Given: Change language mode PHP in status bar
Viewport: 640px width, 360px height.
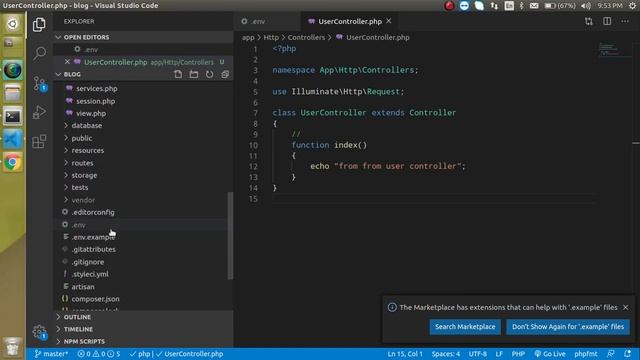Looking at the screenshot, I should coord(518,354).
